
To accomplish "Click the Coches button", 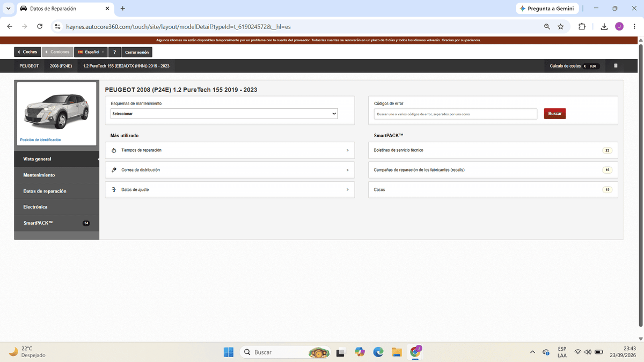I will (27, 52).
